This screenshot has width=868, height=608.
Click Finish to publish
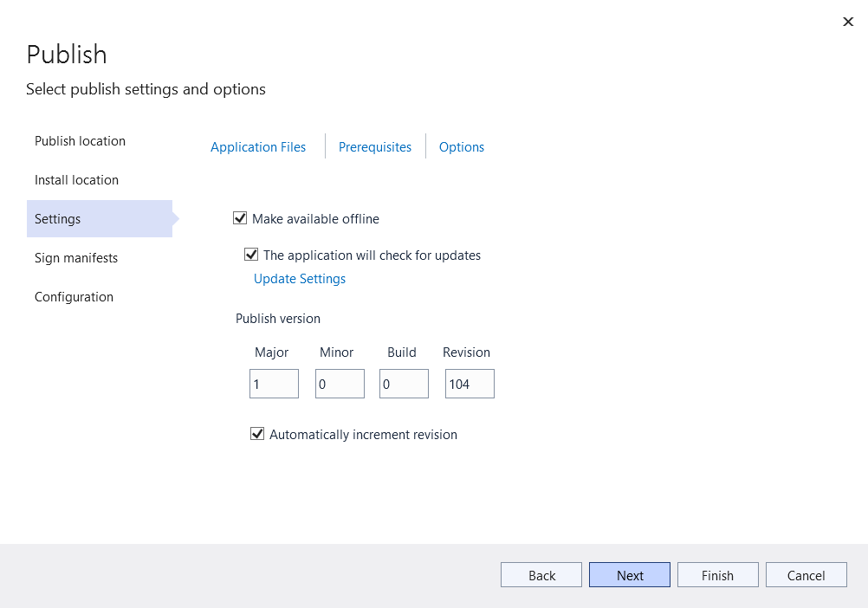tap(717, 574)
